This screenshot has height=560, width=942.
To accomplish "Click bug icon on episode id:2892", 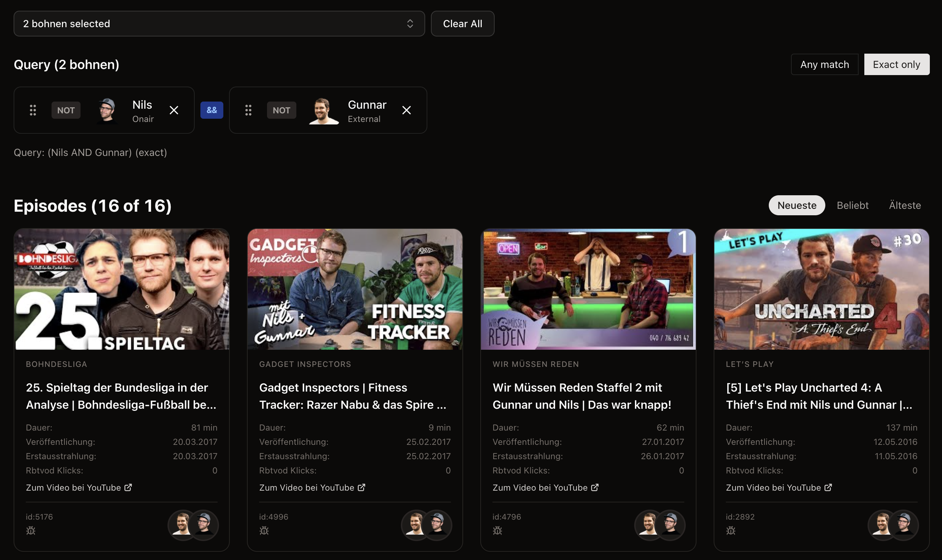I will tap(730, 531).
